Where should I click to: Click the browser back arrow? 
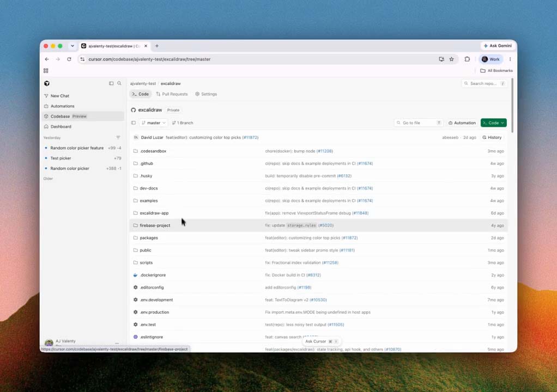tap(47, 59)
